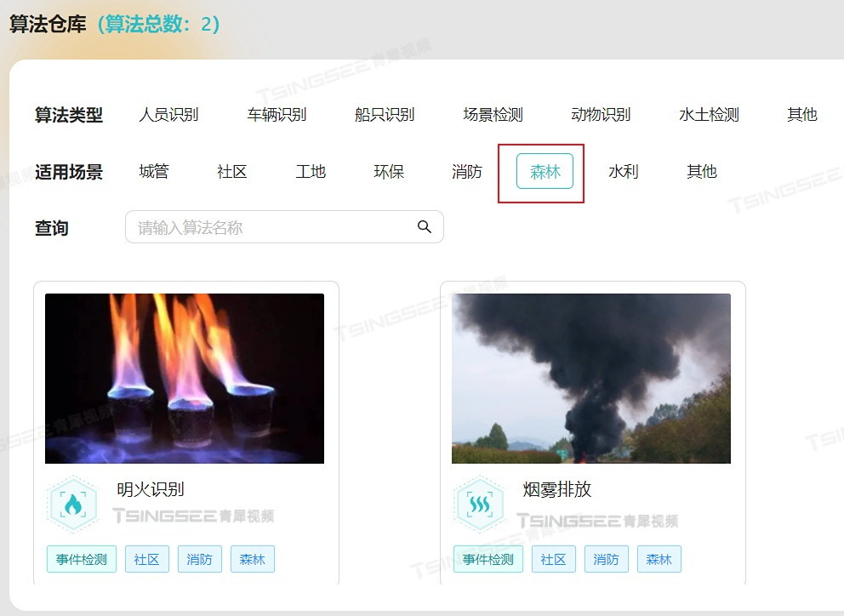Click the 算法仓库 page heading
The width and height of the screenshot is (844, 616).
tap(48, 24)
